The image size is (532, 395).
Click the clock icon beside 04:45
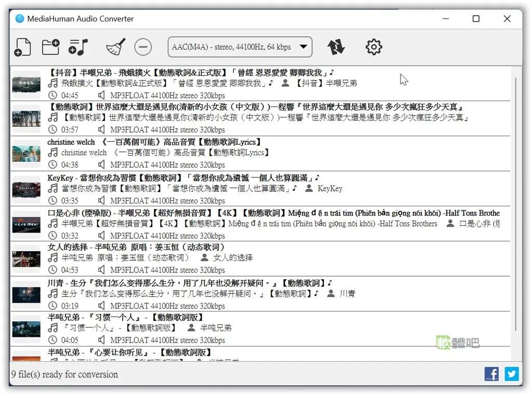click(x=52, y=96)
